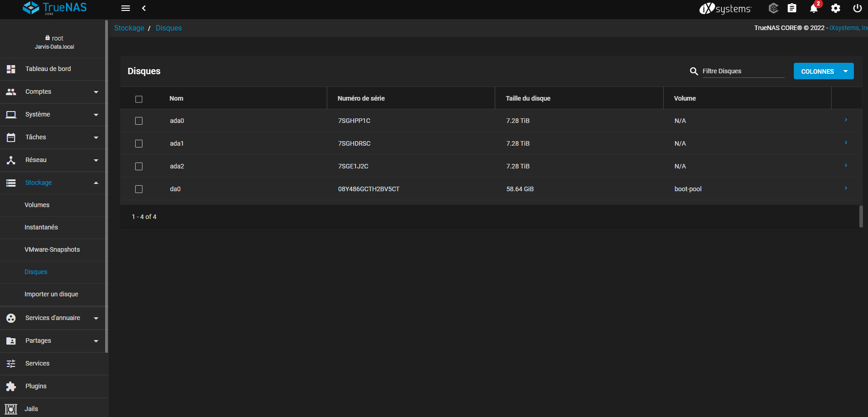Collapse sidebar with the back chevron

click(x=144, y=8)
